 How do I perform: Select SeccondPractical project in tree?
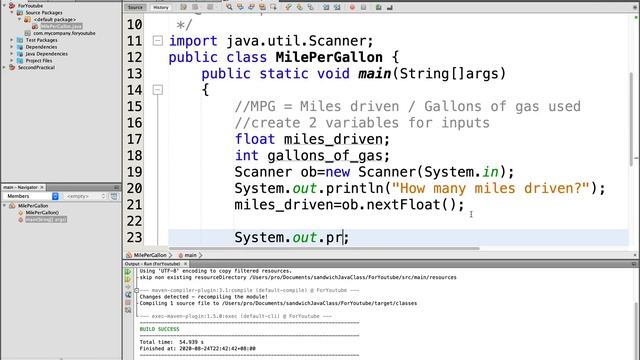[x=36, y=67]
